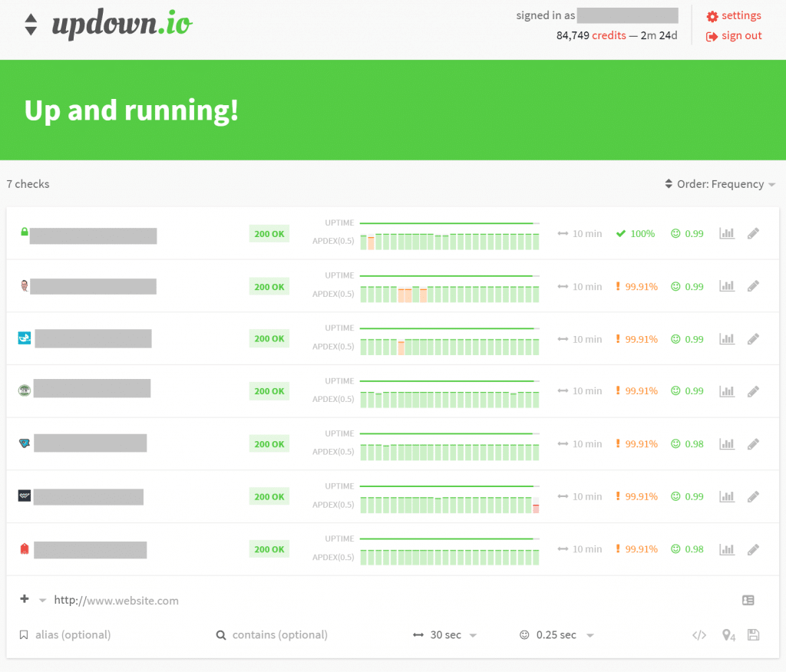Viewport: 786px width, 672px height.
Task: Click sign out in the header
Action: pyautogui.click(x=733, y=35)
